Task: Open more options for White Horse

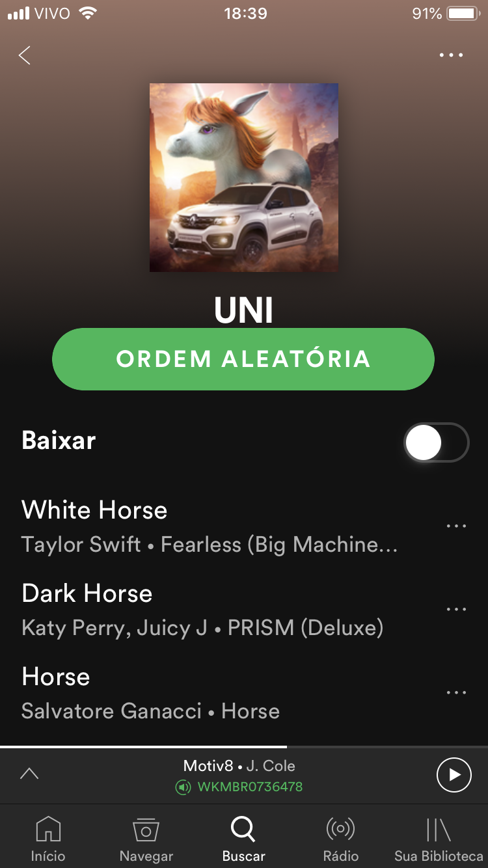Action: (x=456, y=526)
